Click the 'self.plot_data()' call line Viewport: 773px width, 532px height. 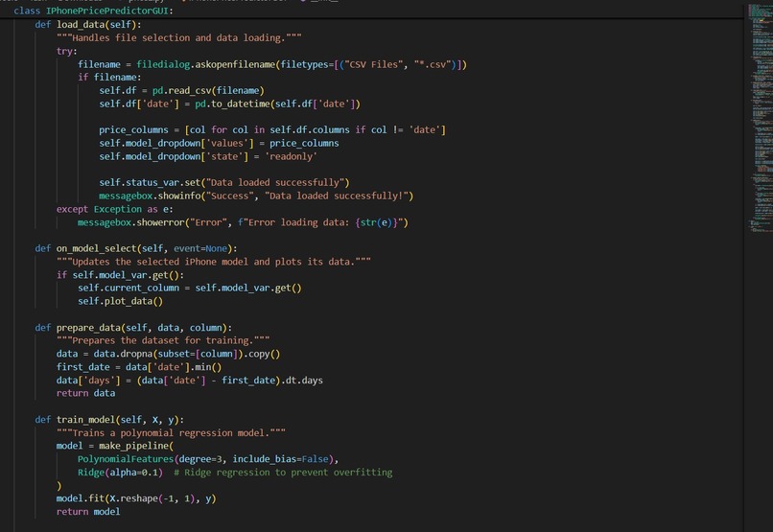(x=120, y=301)
